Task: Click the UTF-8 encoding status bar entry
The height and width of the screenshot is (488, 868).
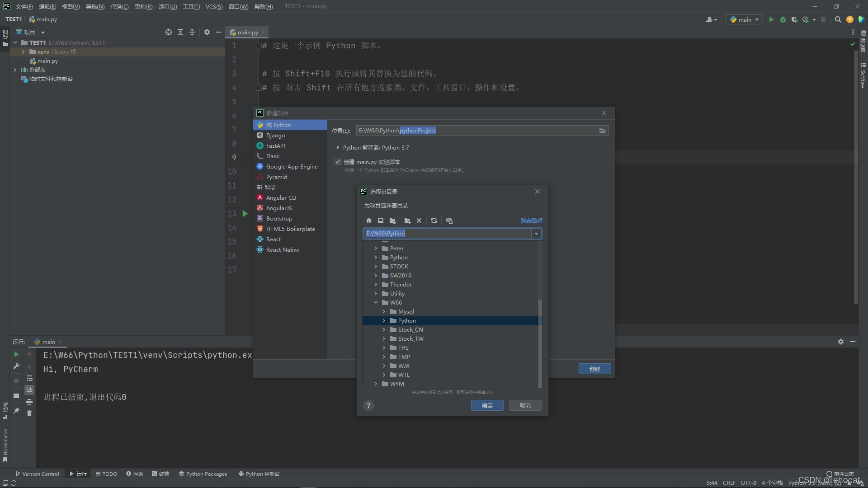Action: [x=748, y=483]
